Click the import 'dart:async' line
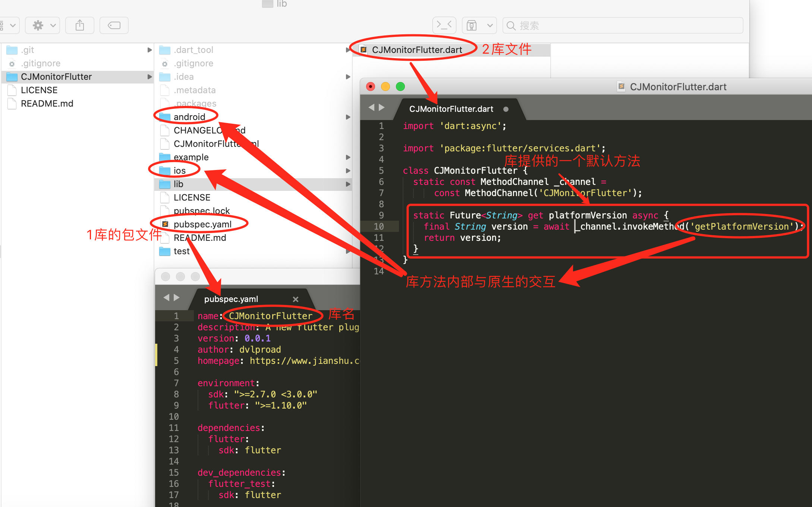The height and width of the screenshot is (507, 812). click(455, 126)
